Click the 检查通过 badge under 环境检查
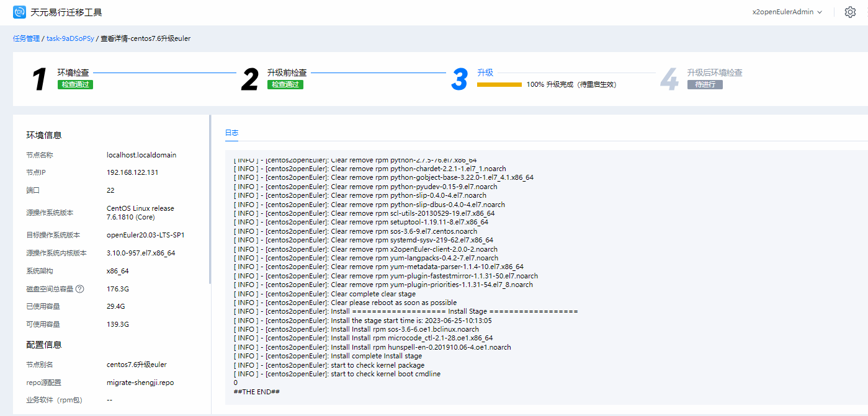Image resolution: width=868 pixels, height=416 pixels. pyautogui.click(x=75, y=85)
